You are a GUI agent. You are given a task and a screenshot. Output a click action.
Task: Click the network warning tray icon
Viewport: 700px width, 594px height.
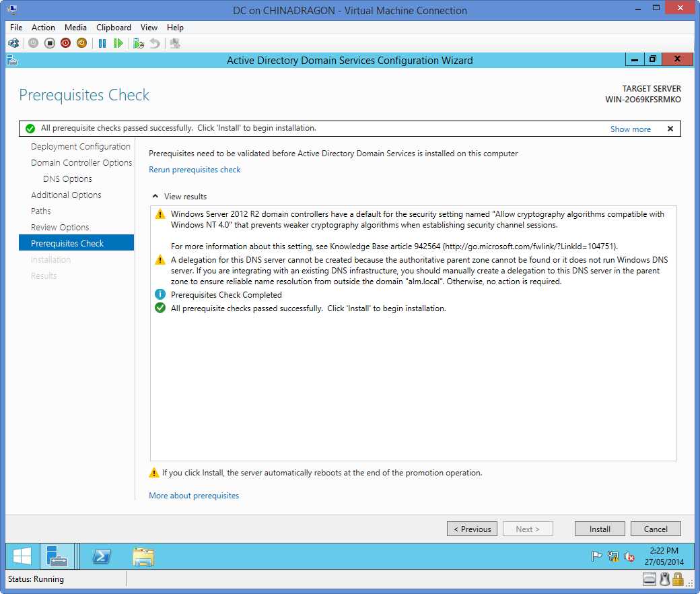pos(613,556)
